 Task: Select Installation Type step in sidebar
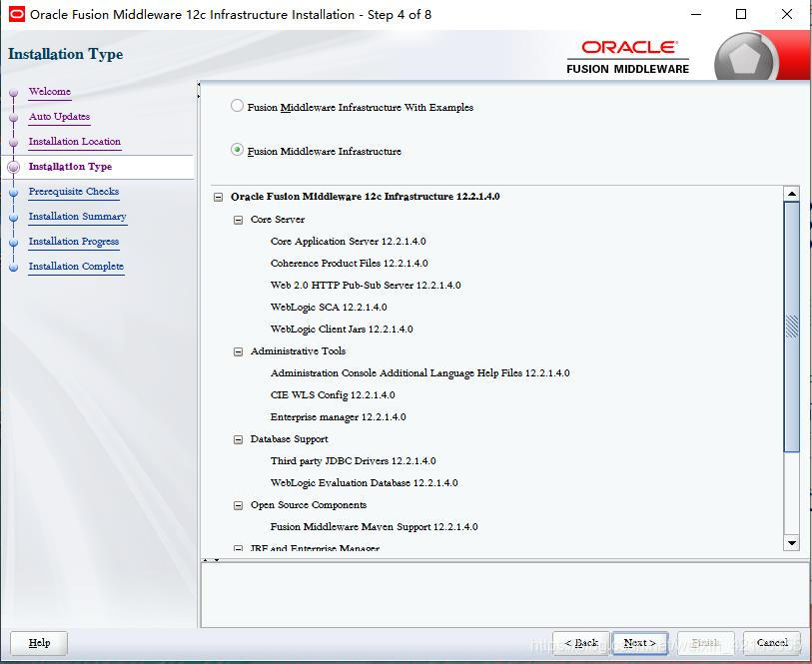click(x=71, y=167)
